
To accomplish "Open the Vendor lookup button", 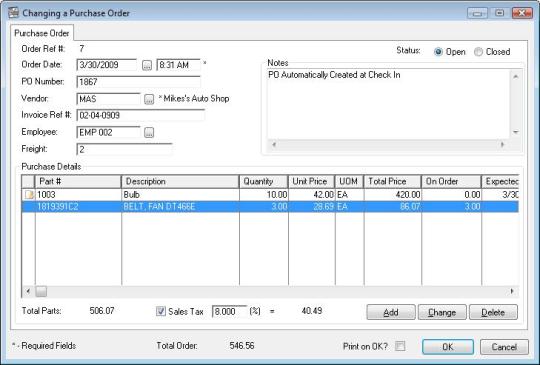I will 149,99.
